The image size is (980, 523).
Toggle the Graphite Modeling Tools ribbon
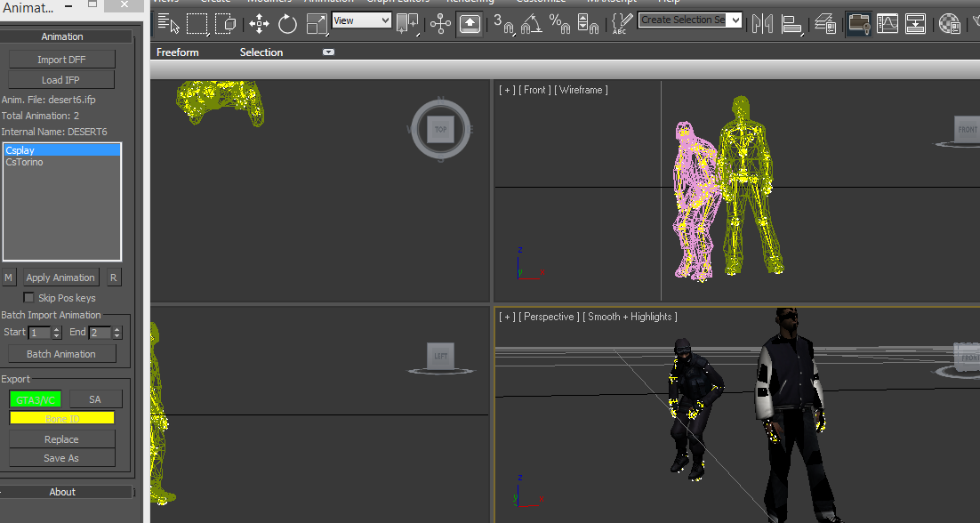pyautogui.click(x=859, y=24)
